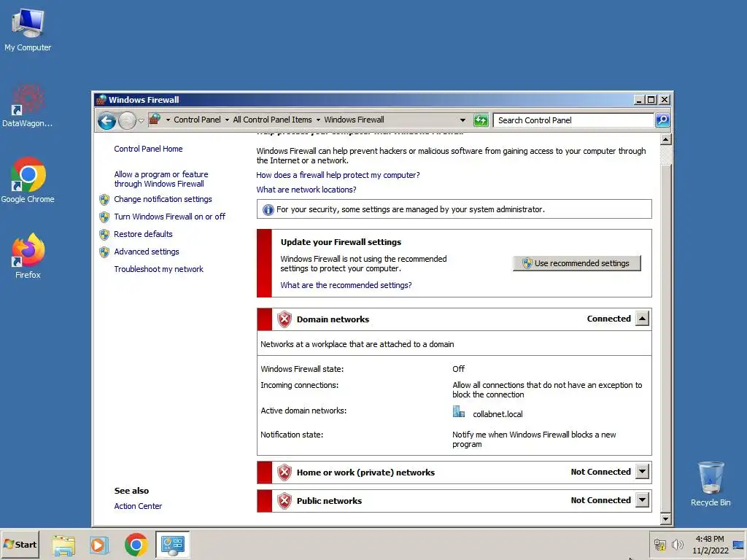The image size is (747, 560).
Task: Click red shield icon for Domain networks
Action: click(285, 319)
